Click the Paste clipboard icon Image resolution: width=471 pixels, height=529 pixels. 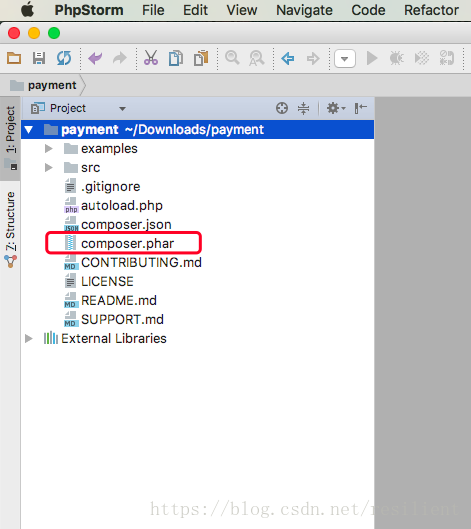pos(201,58)
